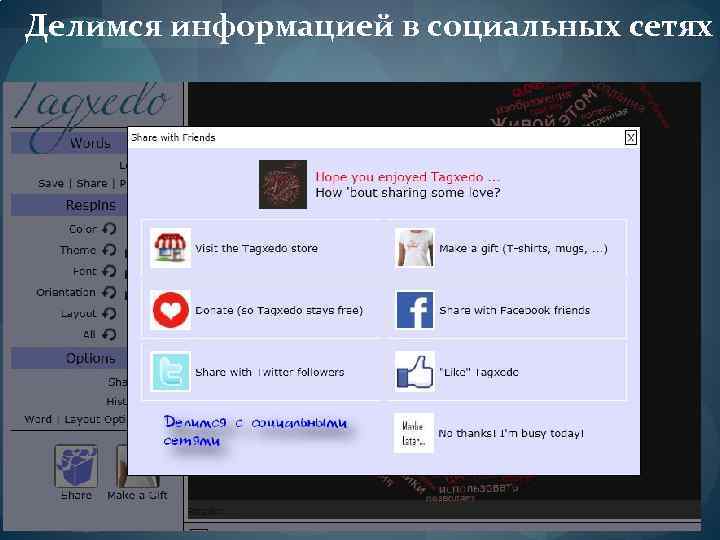This screenshot has height=540, width=720.
Task: Click the Make a Gift sidebar icon
Action: click(122, 466)
